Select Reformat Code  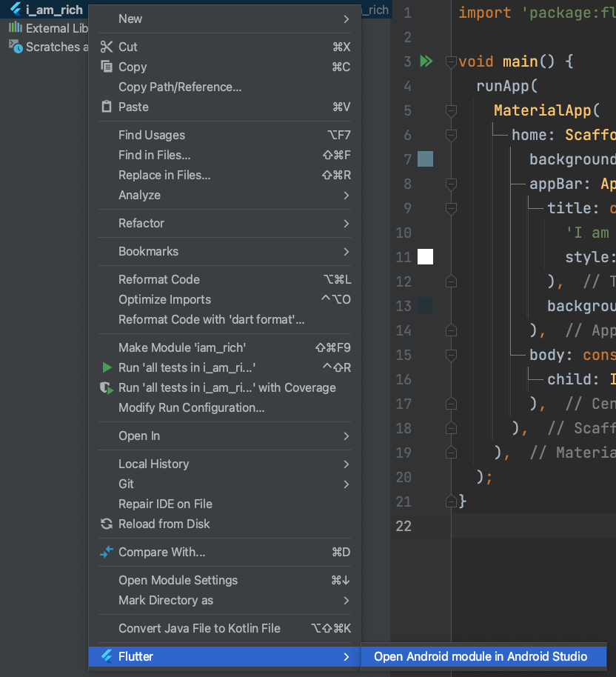(224, 279)
